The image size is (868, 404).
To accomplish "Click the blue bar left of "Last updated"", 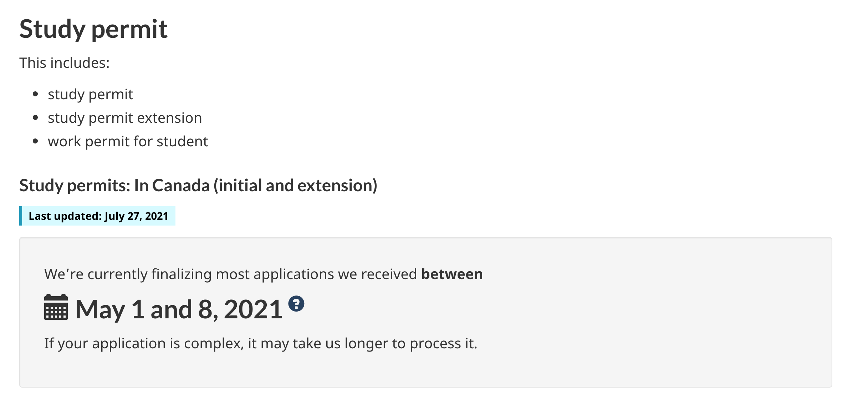I will coord(21,216).
